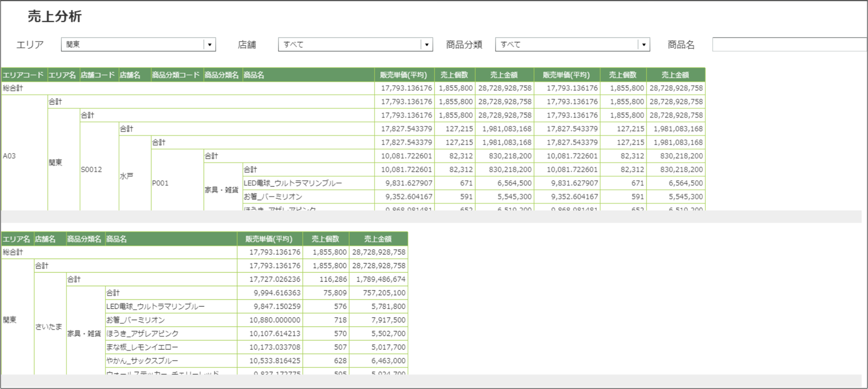
Task: Select the A03 area code cell
Action: tap(9, 156)
